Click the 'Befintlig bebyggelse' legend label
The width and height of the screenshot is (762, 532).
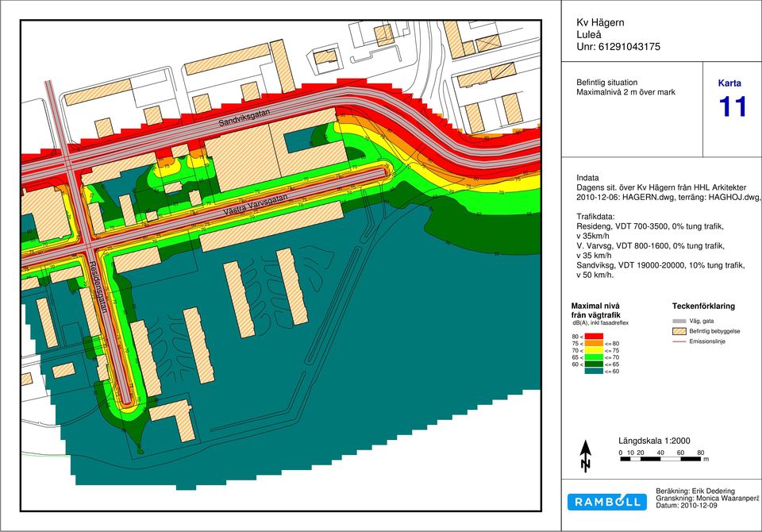pyautogui.click(x=714, y=332)
